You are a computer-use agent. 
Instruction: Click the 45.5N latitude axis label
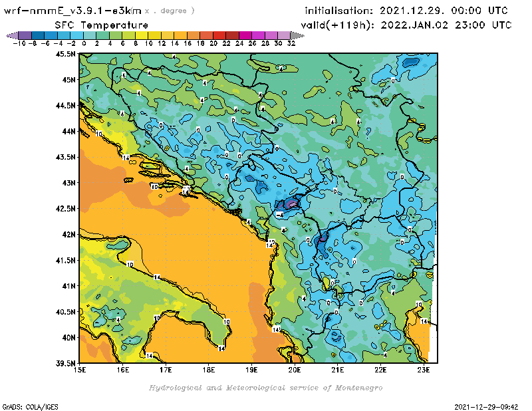tap(65, 54)
